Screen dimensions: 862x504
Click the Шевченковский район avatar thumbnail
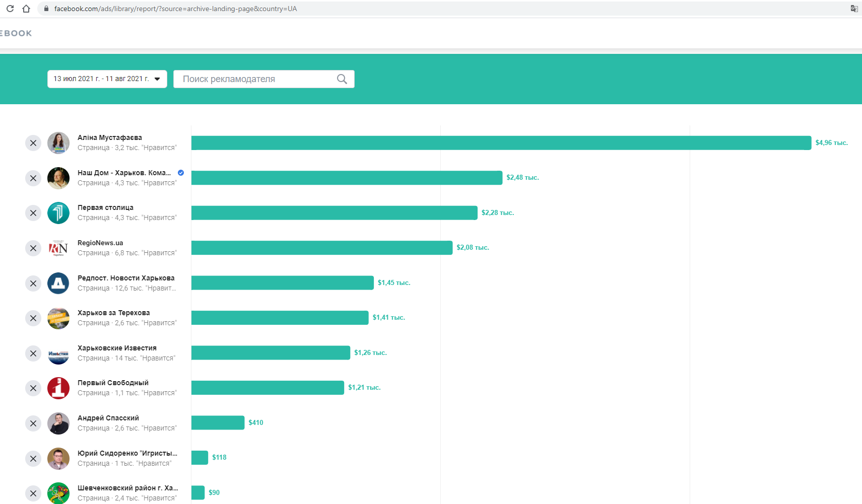click(58, 493)
